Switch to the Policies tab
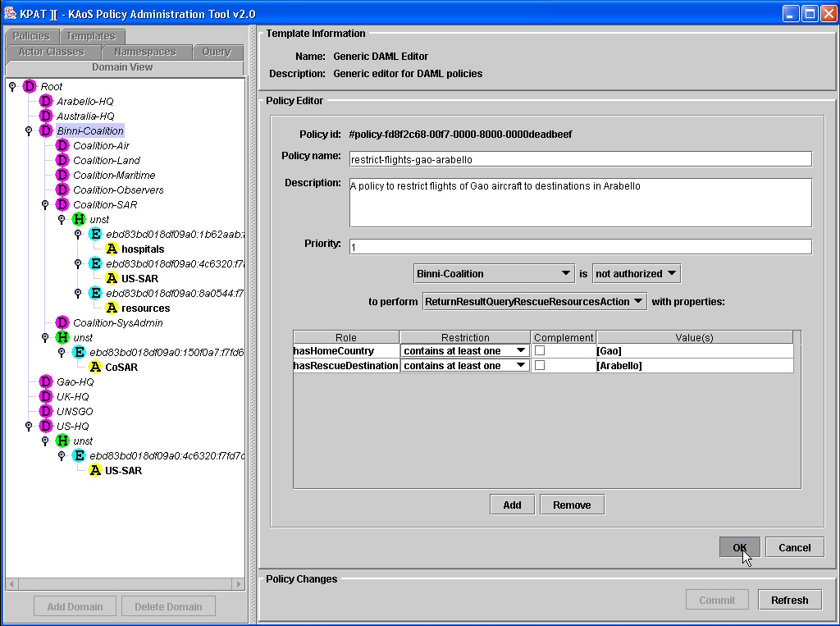Viewport: 840px width, 626px height. (32, 36)
